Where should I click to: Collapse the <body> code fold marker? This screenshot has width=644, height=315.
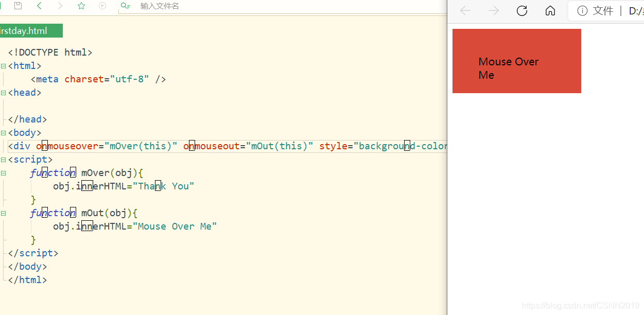tap(4, 133)
